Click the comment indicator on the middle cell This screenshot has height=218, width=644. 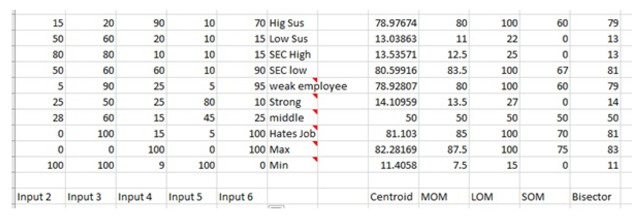click(x=316, y=111)
